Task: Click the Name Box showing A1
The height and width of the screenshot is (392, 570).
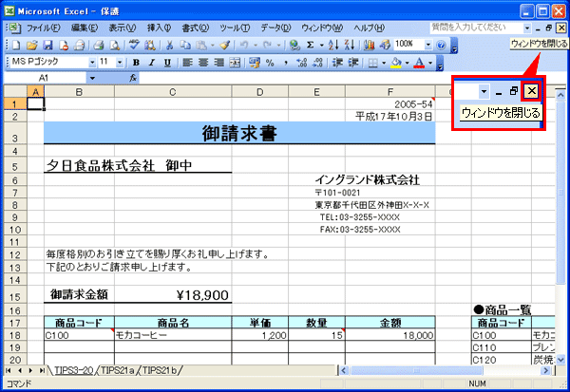Action: (45, 78)
